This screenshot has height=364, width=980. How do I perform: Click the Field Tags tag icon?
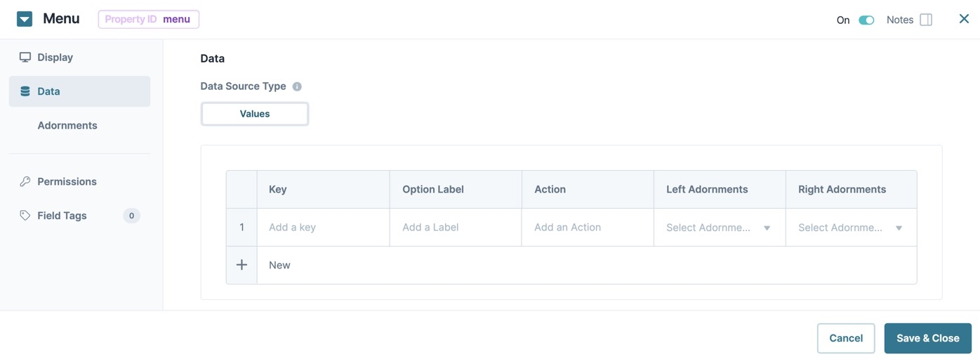[25, 216]
